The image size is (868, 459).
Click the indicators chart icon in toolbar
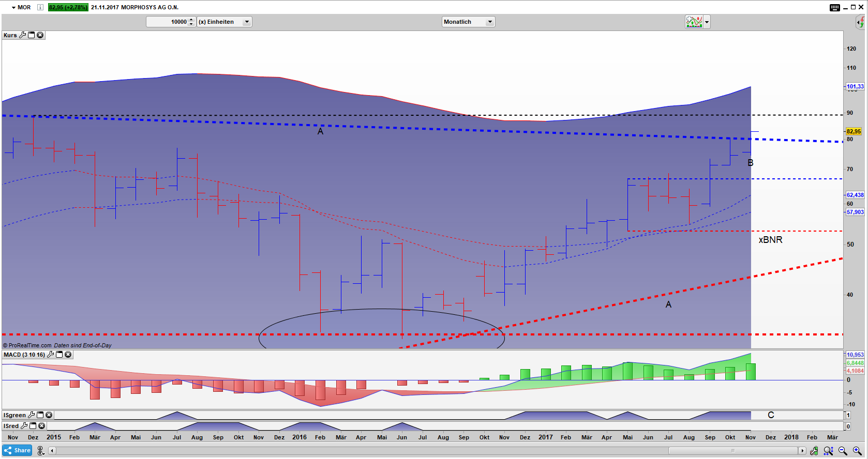tap(694, 22)
